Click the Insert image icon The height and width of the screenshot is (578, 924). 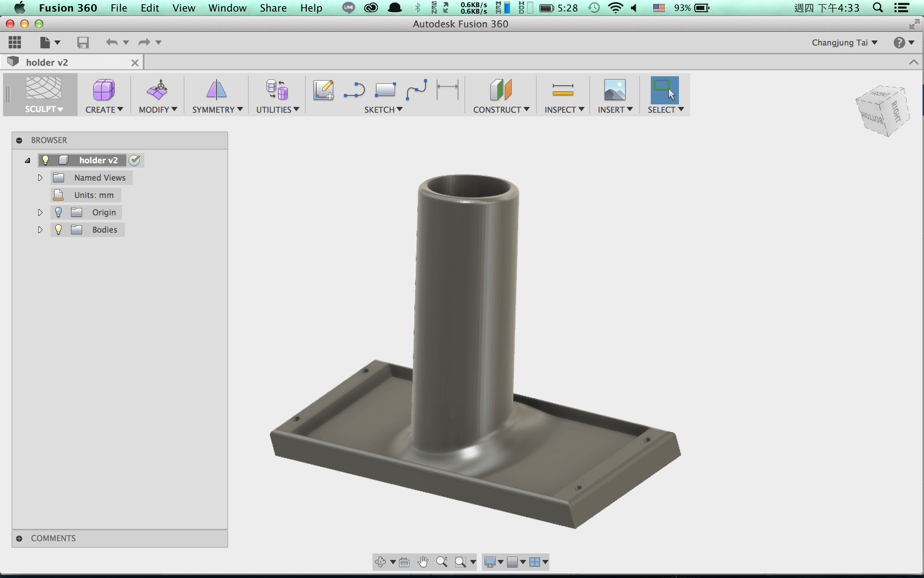(x=615, y=90)
